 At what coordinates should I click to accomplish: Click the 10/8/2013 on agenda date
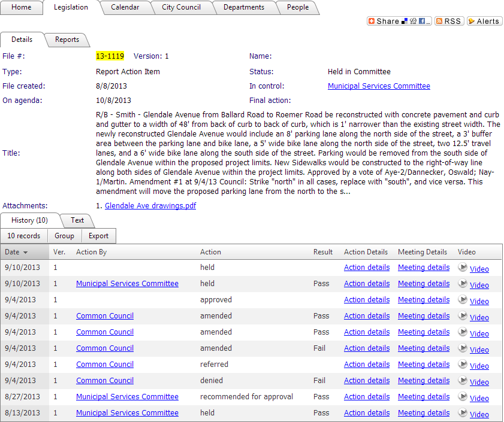tap(113, 101)
